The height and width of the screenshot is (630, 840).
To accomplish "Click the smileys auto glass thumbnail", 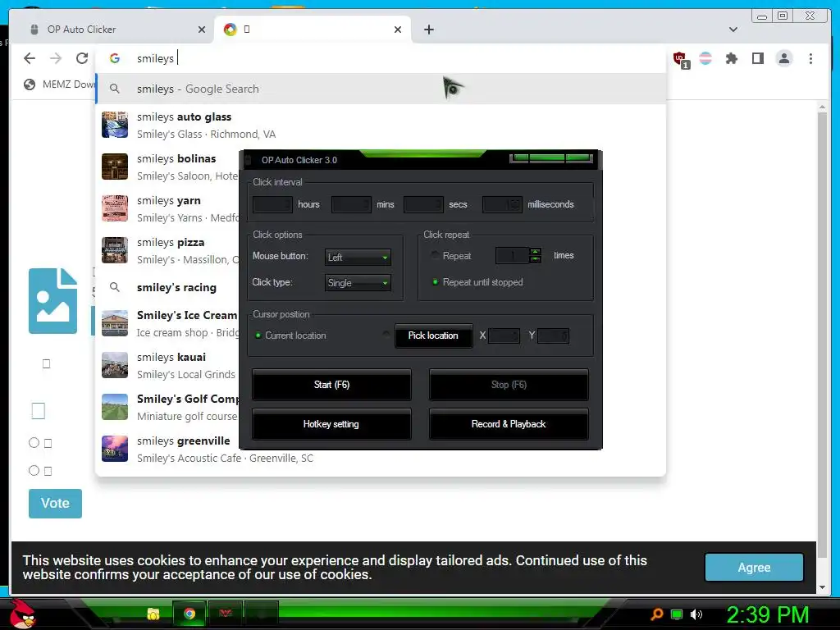I will [115, 125].
